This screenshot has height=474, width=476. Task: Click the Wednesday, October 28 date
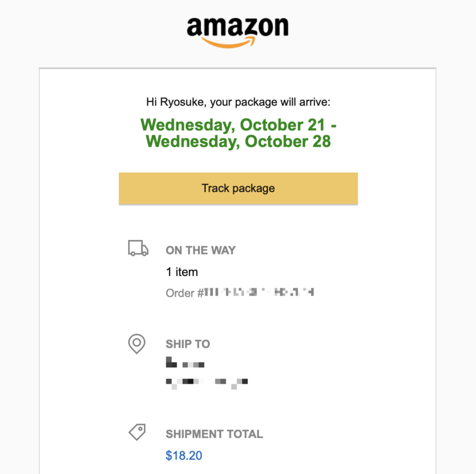click(x=239, y=142)
